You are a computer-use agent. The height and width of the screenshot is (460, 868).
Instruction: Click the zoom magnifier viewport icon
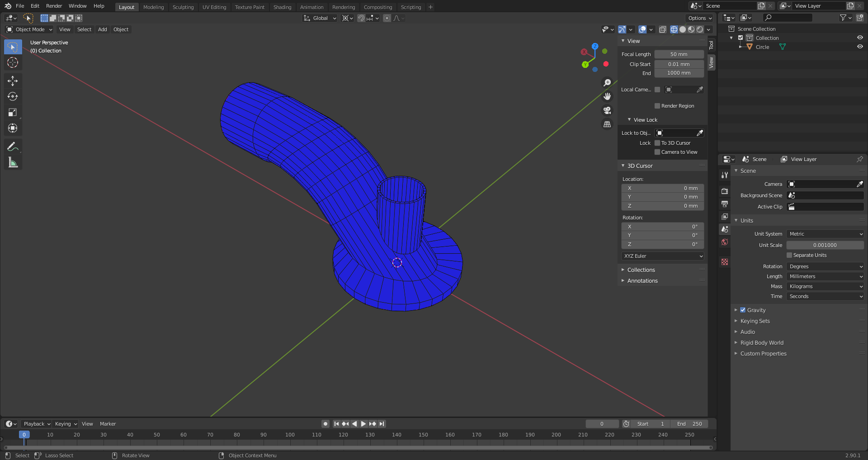click(607, 83)
